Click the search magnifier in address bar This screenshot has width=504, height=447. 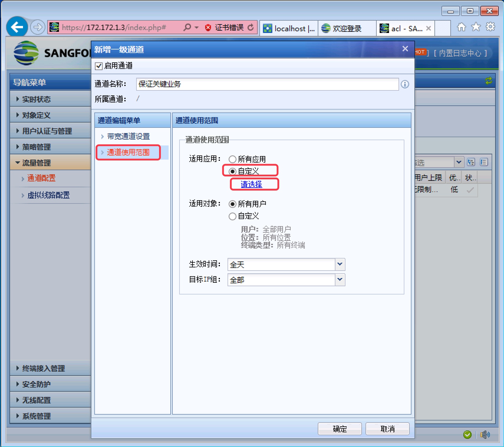(187, 27)
